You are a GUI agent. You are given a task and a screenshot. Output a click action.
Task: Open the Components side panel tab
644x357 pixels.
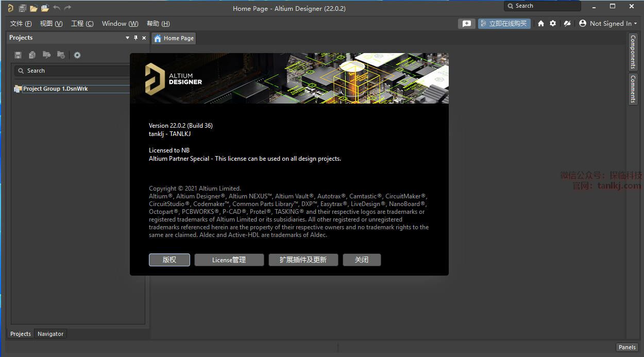[633, 52]
